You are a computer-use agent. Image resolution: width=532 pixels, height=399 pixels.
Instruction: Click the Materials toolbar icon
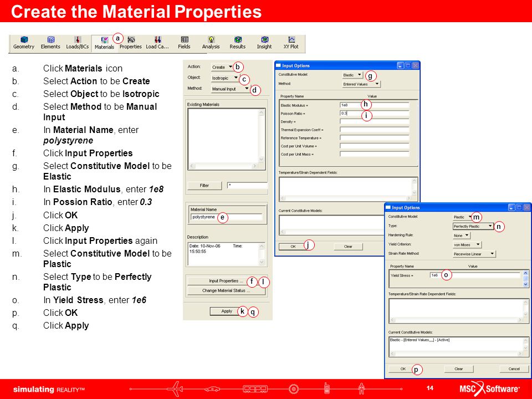pos(104,43)
